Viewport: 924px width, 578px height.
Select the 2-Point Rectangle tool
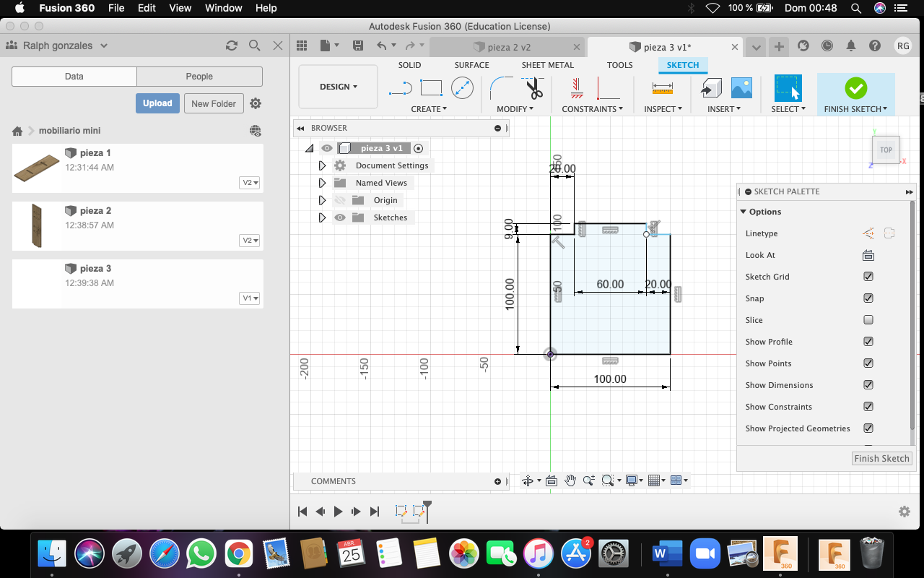point(431,88)
